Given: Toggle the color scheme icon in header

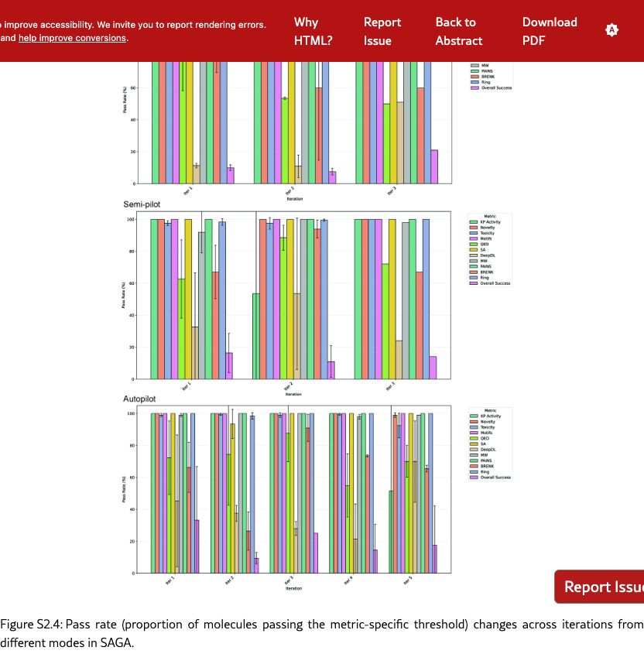Looking at the screenshot, I should (611, 30).
